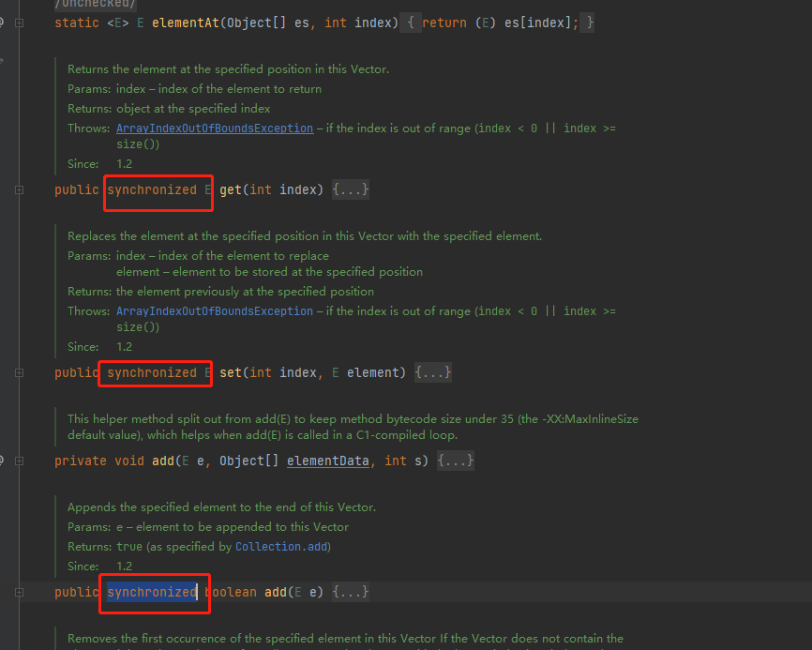The width and height of the screenshot is (812, 650).
Task: Expand fold marker beside set method
Action: point(19,373)
